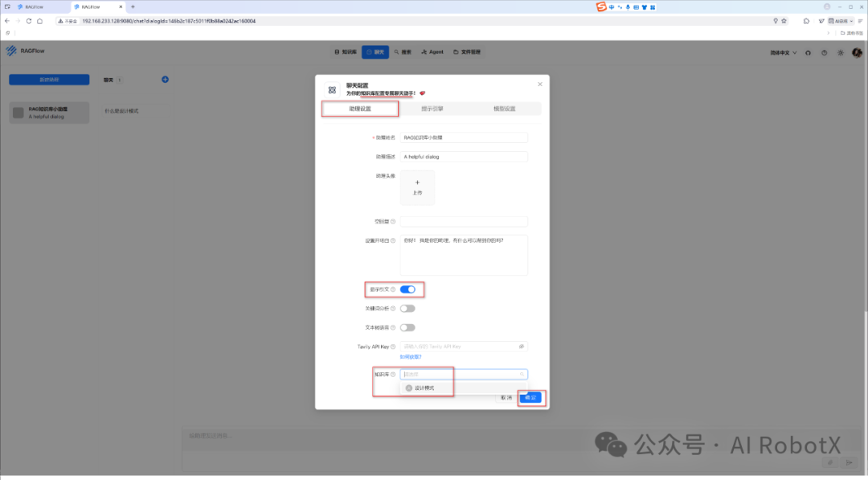Go to the browser home page icon
Screen dimensions: 868x480
[40, 21]
